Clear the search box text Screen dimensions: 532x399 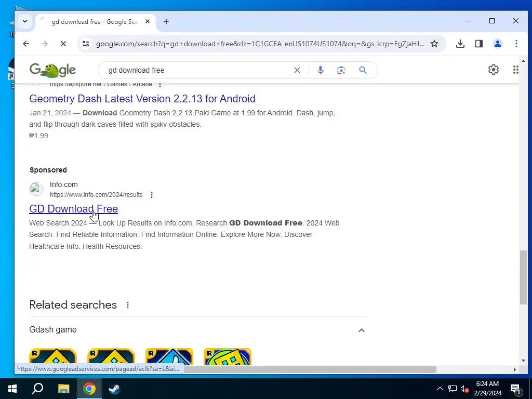click(x=297, y=70)
